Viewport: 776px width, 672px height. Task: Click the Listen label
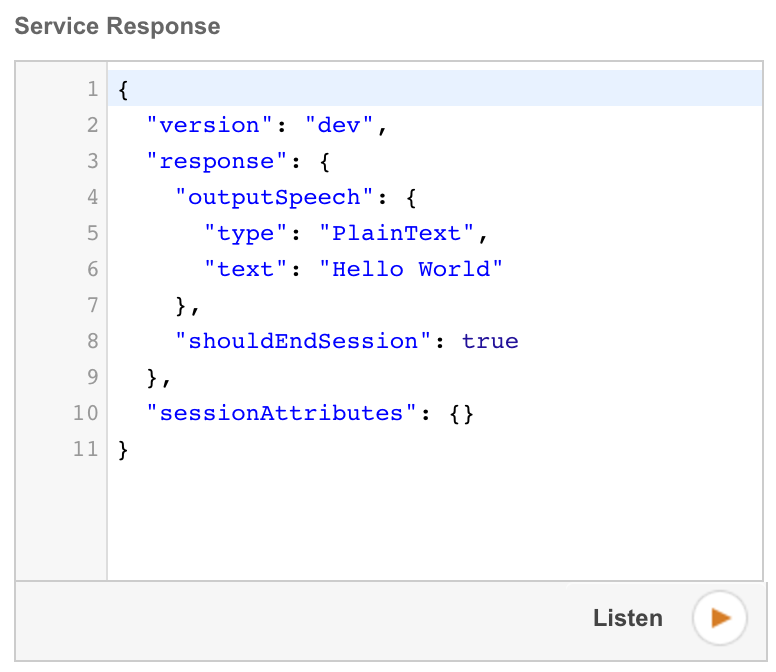click(627, 618)
